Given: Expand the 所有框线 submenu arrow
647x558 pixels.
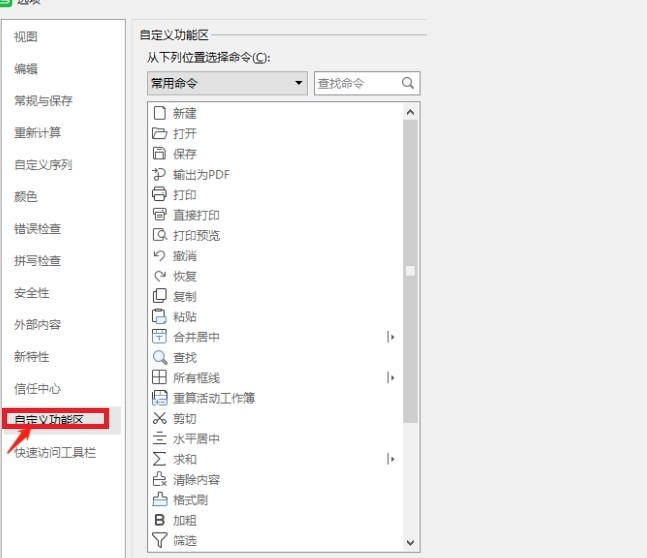Looking at the screenshot, I should click(x=391, y=378).
